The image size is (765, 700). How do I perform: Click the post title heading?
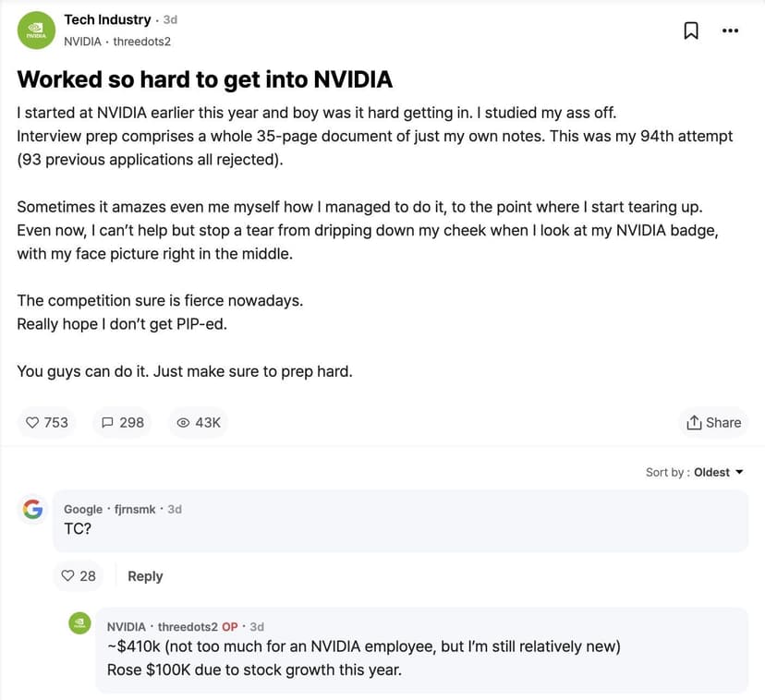204,79
